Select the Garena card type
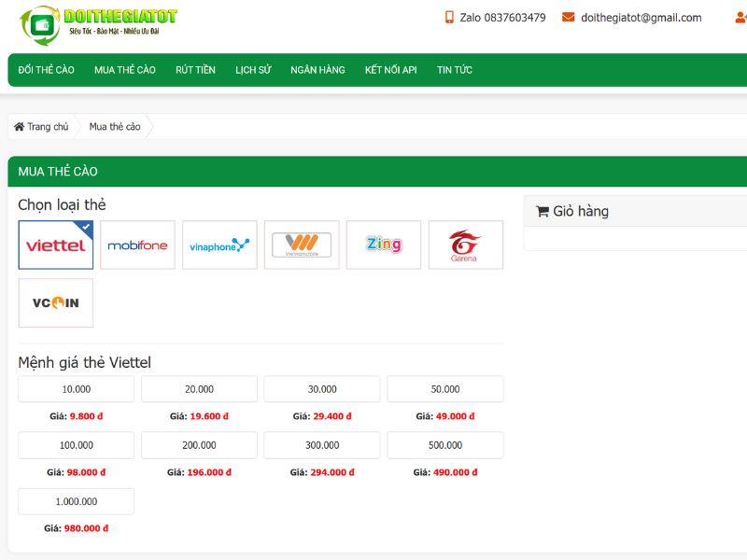The height and width of the screenshot is (560, 747). point(465,245)
